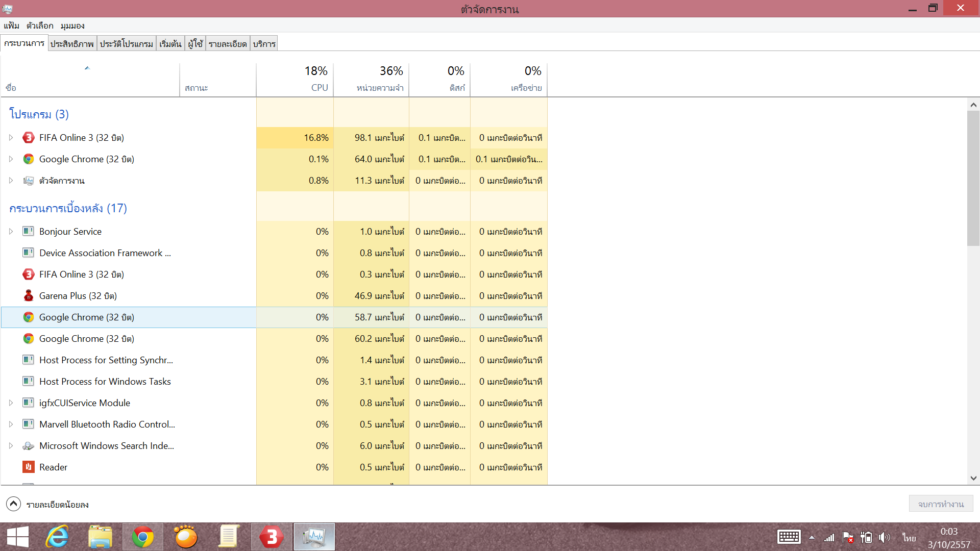Click the ตัวจัดการงาน process icon
Viewport: 980px width, 551px height.
pyautogui.click(x=29, y=181)
